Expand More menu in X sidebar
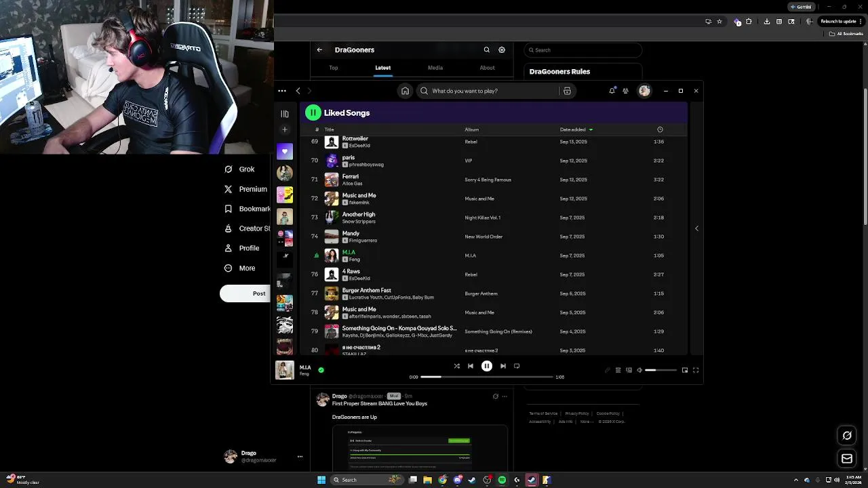The image size is (868, 488). 239,268
